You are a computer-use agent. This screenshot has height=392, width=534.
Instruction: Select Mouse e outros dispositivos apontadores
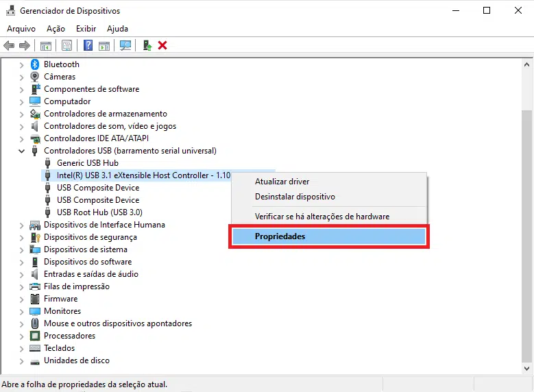tap(118, 323)
